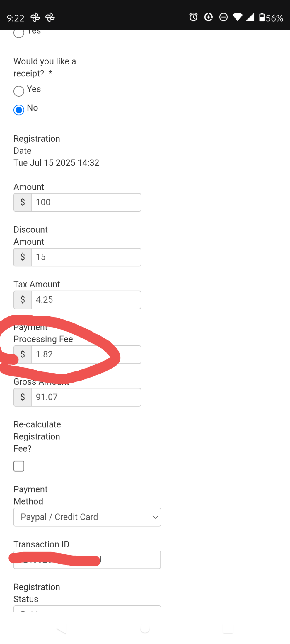Open the Payment Method dropdown
The width and height of the screenshot is (290, 644).
[x=87, y=517]
